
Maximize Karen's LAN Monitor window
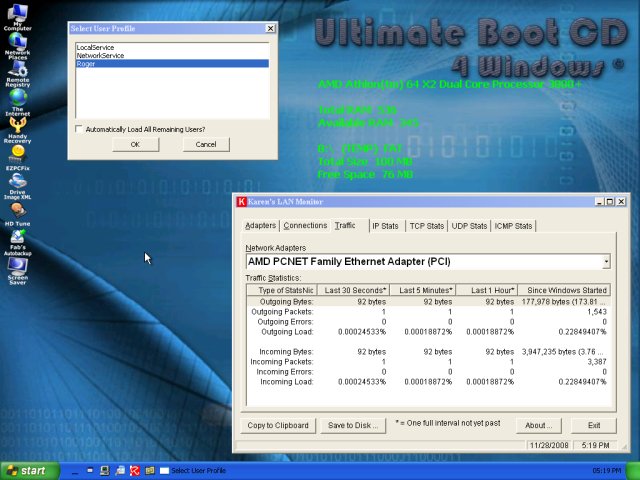[610, 202]
